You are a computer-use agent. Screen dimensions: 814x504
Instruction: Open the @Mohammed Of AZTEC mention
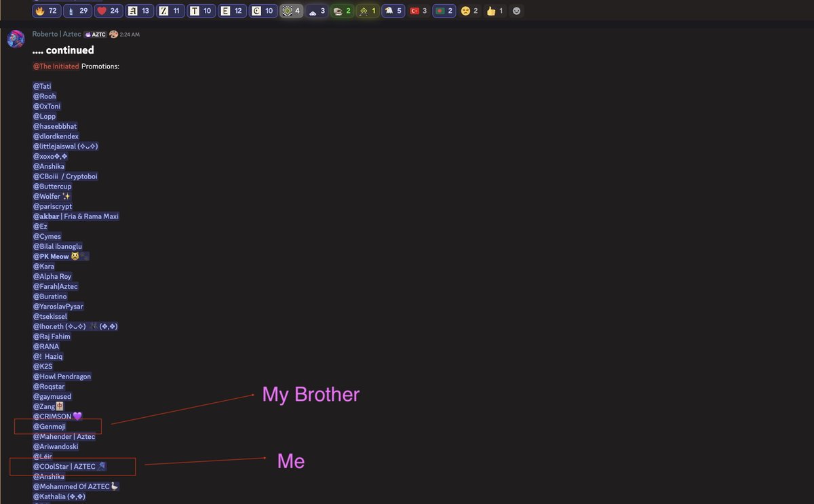click(x=76, y=486)
